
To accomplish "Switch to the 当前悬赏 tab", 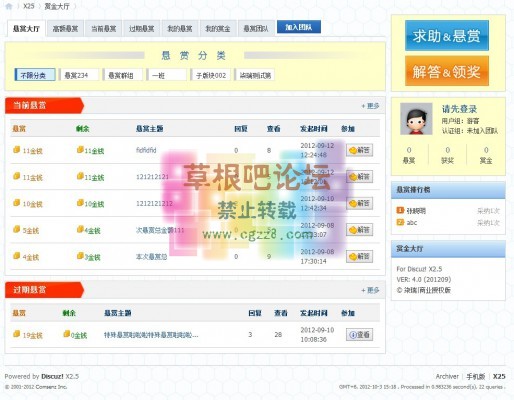I will tap(104, 29).
